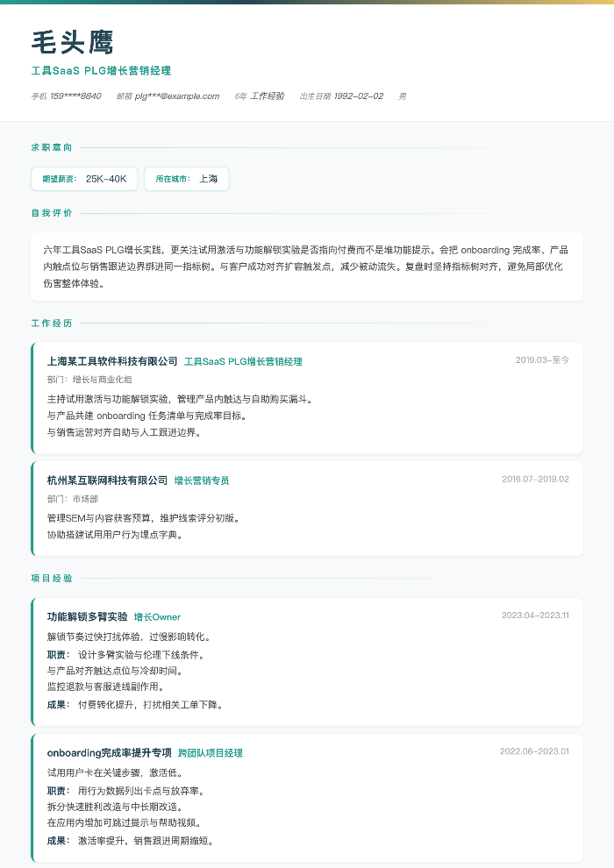Click the line 主持试用激活与功能解锁实验

point(181,399)
